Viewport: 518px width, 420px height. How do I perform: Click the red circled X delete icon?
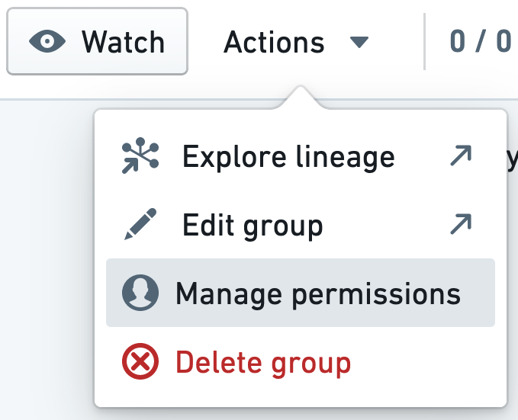140,361
